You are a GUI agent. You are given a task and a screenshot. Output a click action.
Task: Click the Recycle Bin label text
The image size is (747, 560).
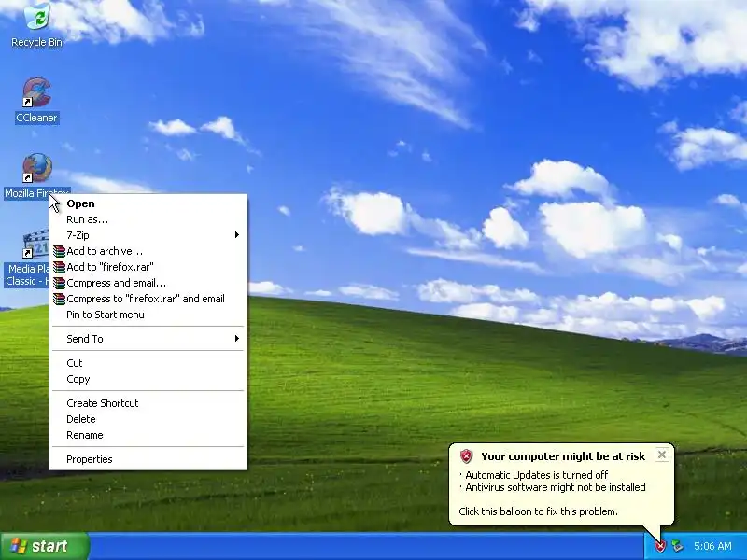click(x=36, y=42)
